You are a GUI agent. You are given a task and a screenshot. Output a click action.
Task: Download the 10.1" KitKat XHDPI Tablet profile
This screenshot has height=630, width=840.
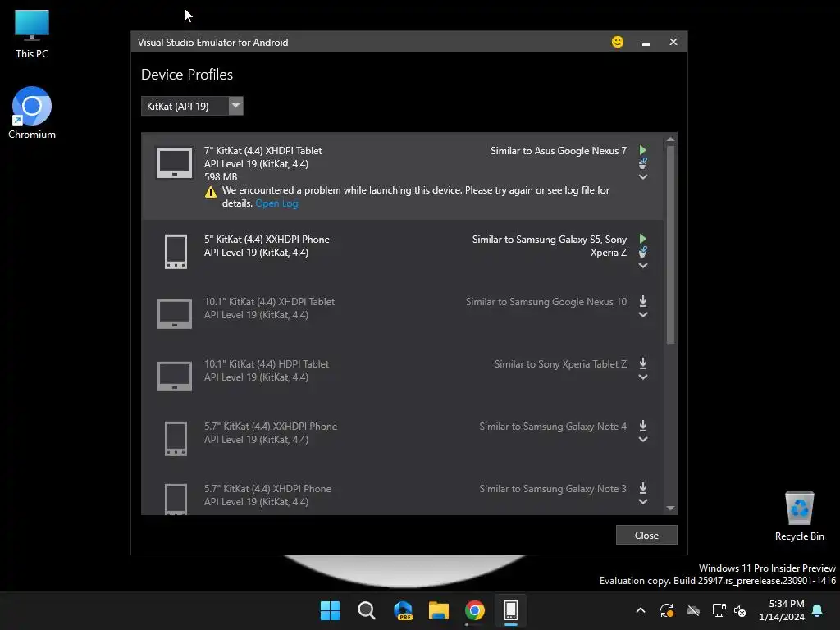pyautogui.click(x=643, y=301)
